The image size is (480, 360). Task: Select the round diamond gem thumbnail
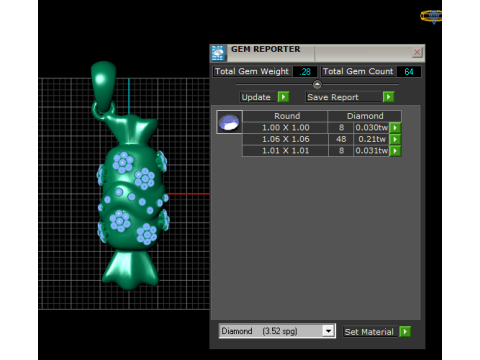tap(229, 122)
